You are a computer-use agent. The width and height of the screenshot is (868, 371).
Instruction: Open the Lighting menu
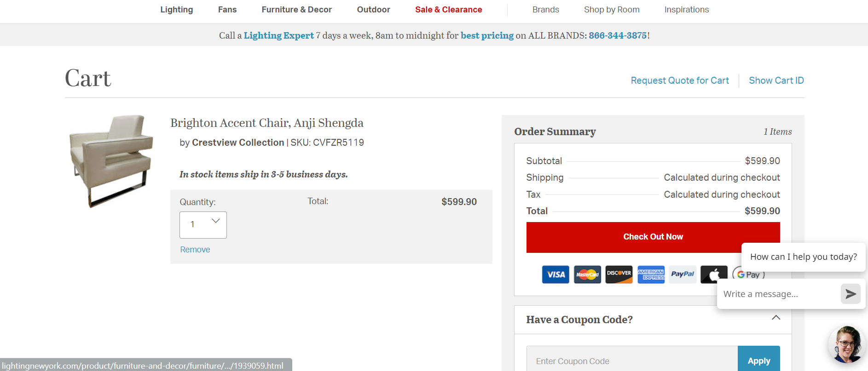[177, 10]
